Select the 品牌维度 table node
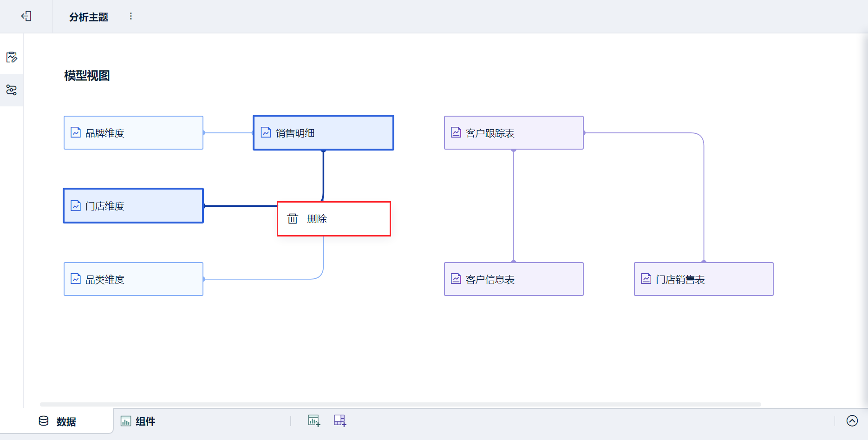The image size is (868, 440). click(133, 133)
